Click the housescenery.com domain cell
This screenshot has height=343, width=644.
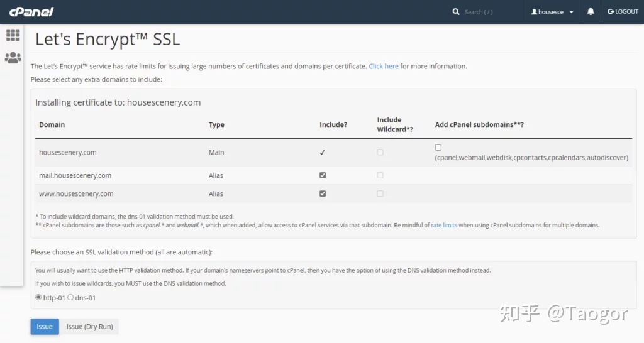click(x=68, y=152)
